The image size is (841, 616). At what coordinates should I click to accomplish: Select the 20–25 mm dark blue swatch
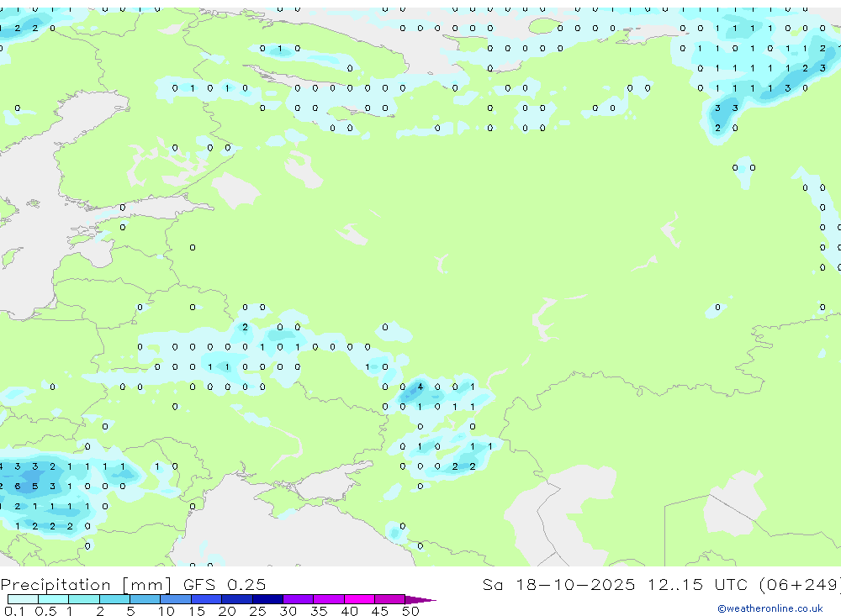tap(237, 599)
